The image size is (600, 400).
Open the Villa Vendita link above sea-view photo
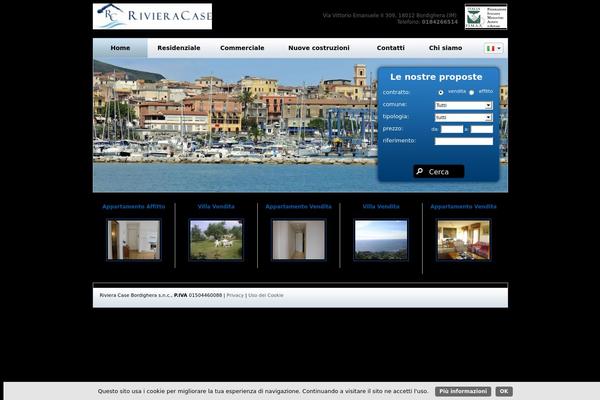pos(381,206)
